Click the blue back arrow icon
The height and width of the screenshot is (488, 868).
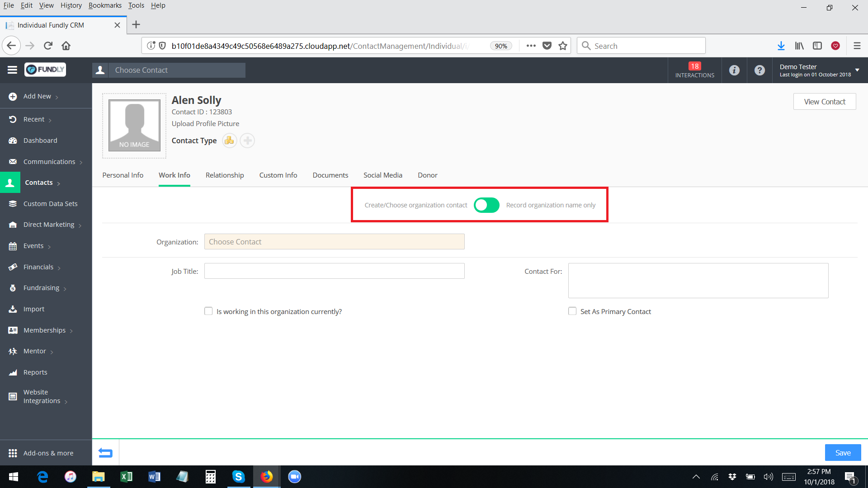[105, 453]
